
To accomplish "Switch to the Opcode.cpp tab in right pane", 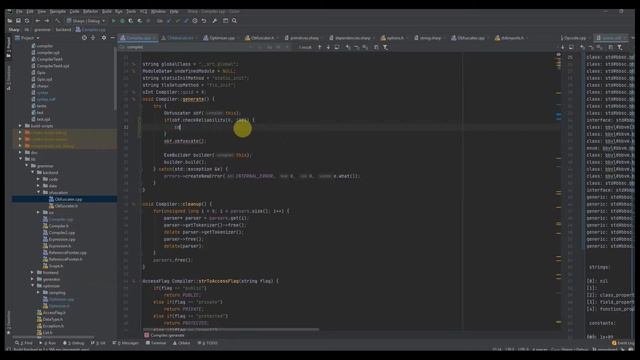I will coord(574,38).
